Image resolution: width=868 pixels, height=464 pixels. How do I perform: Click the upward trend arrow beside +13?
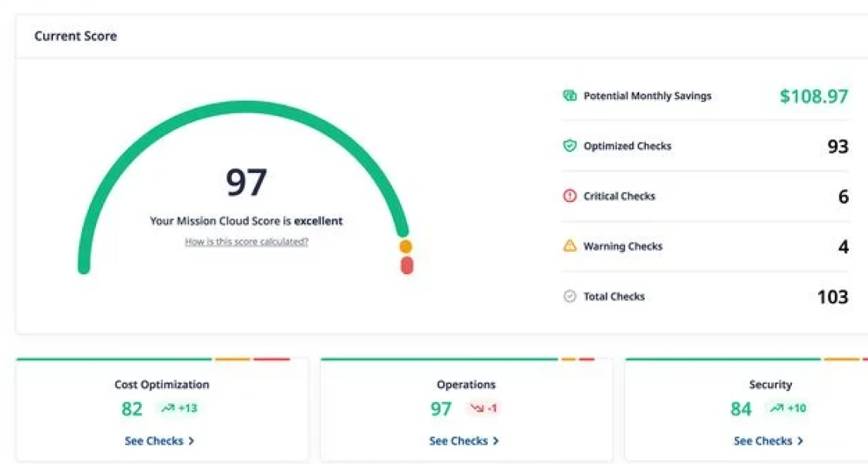pyautogui.click(x=167, y=408)
